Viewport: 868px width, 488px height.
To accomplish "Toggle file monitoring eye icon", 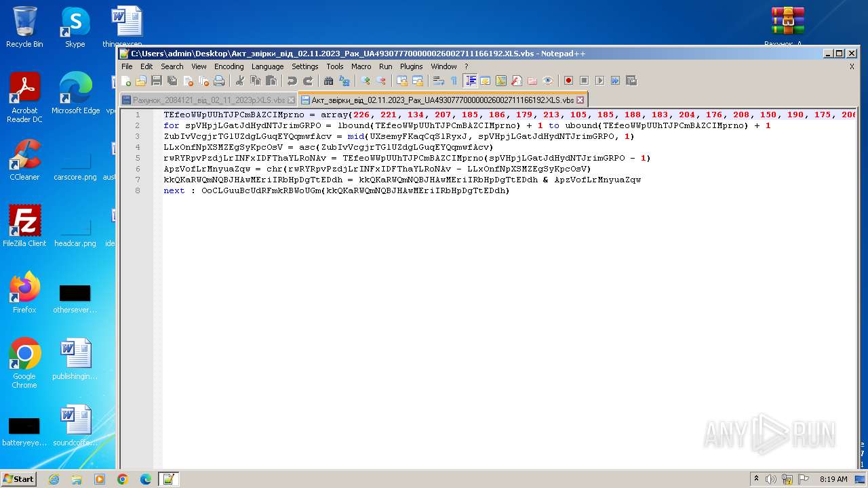I will tap(548, 81).
